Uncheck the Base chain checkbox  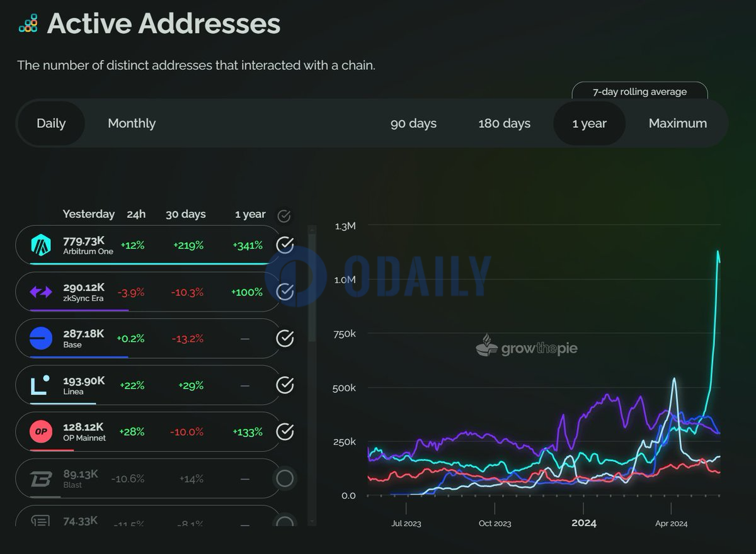point(285,338)
